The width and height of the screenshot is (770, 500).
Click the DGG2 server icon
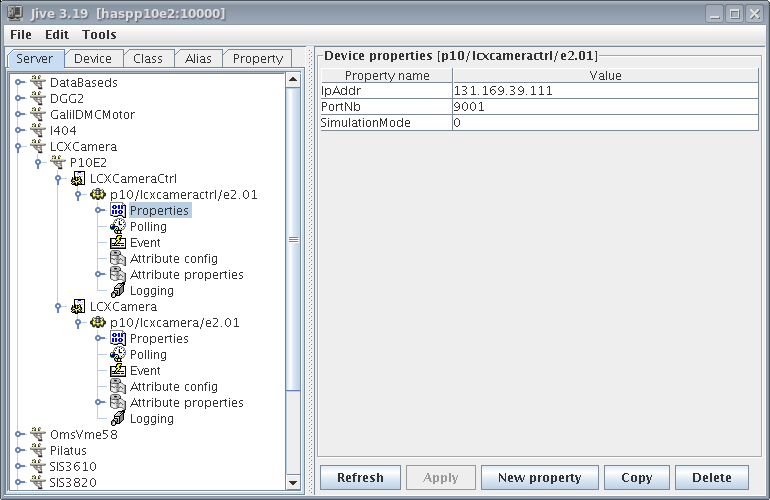[x=38, y=99]
